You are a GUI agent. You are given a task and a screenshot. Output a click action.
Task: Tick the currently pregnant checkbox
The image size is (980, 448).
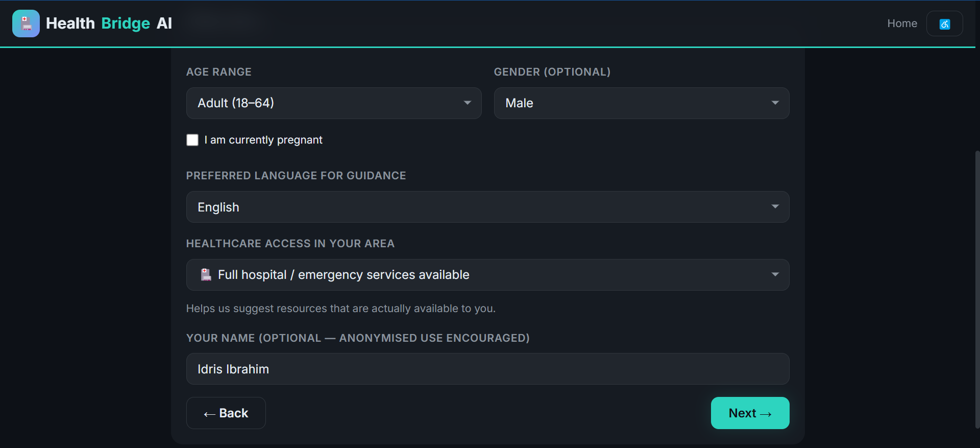[192, 140]
